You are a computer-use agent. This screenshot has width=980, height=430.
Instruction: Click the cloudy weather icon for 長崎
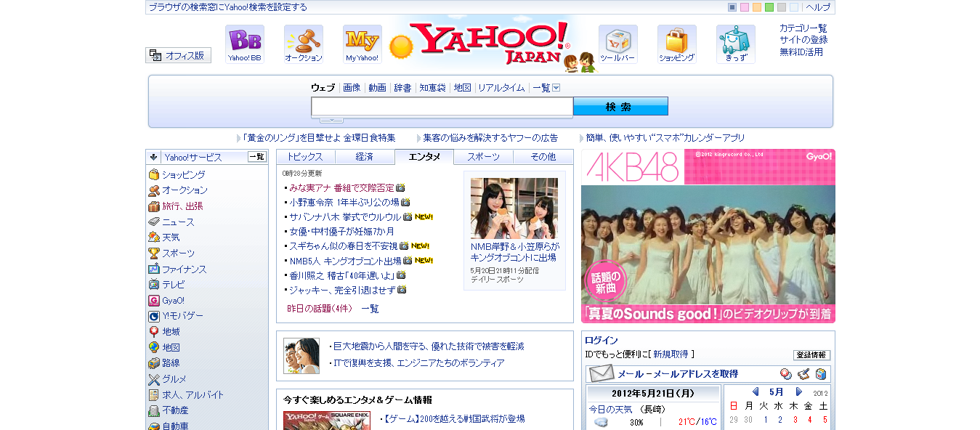point(602,422)
